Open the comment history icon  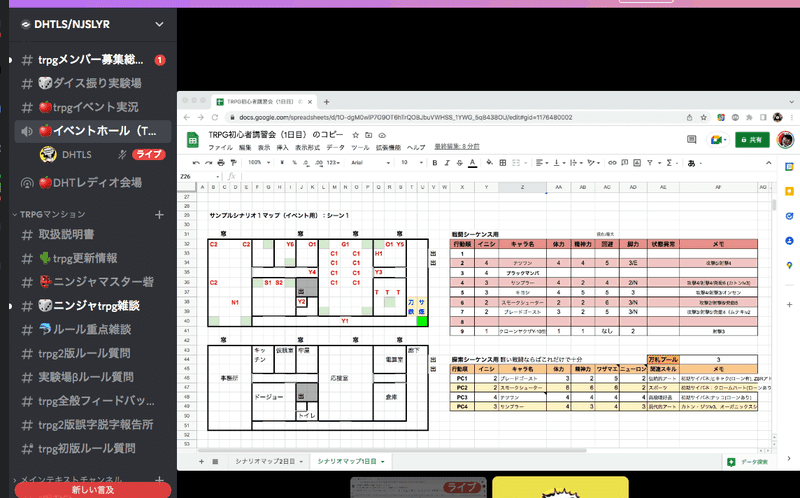(x=691, y=139)
